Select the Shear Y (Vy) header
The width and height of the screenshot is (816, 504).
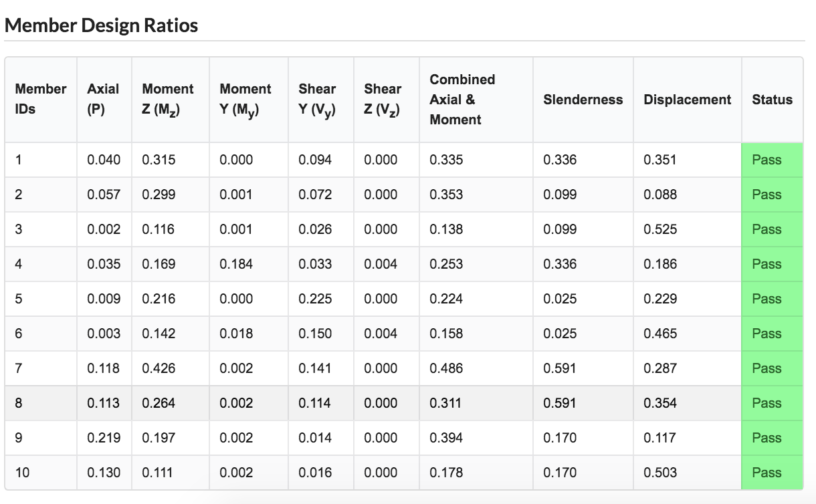point(320,99)
